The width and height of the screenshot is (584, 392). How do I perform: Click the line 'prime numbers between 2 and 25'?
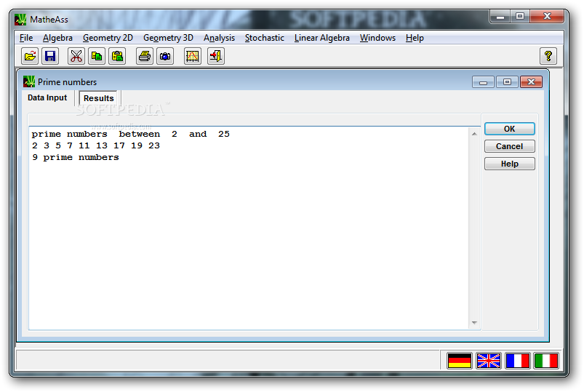pyautogui.click(x=130, y=134)
